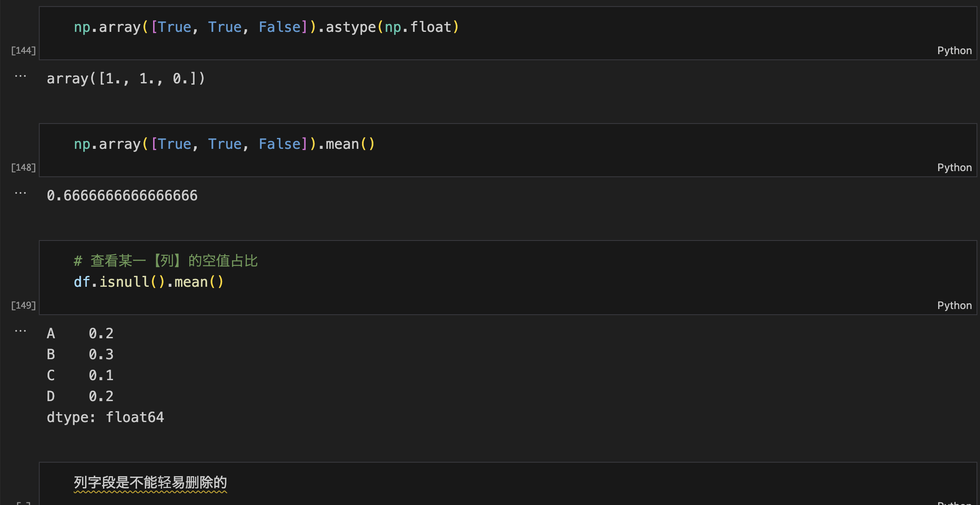Place cursor in df.isnull().mean() line

[x=149, y=282]
